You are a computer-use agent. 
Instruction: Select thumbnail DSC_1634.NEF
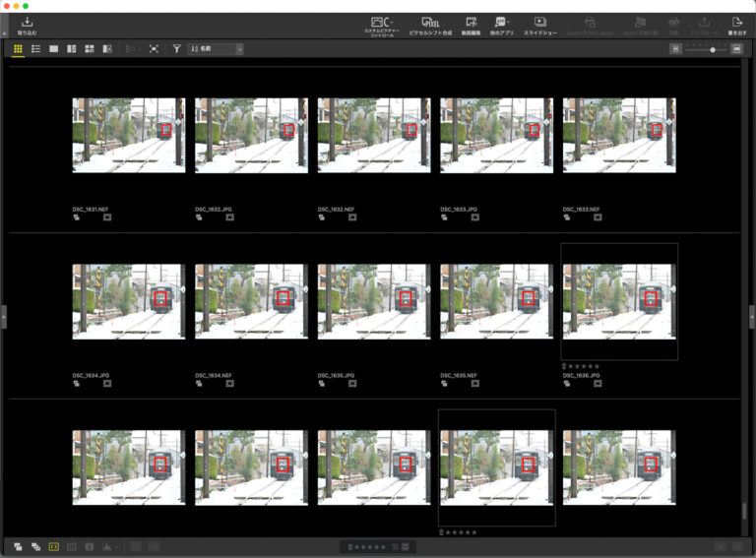250,301
